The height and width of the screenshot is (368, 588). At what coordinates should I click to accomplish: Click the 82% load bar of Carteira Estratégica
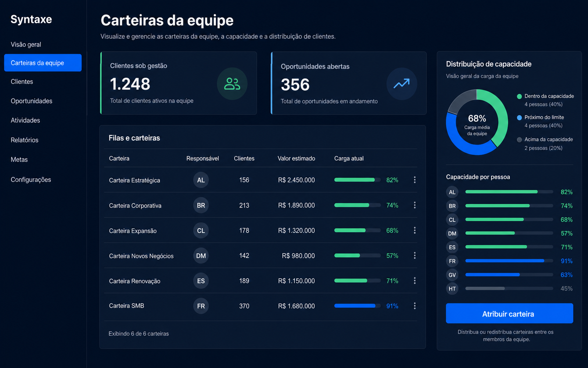357,180
